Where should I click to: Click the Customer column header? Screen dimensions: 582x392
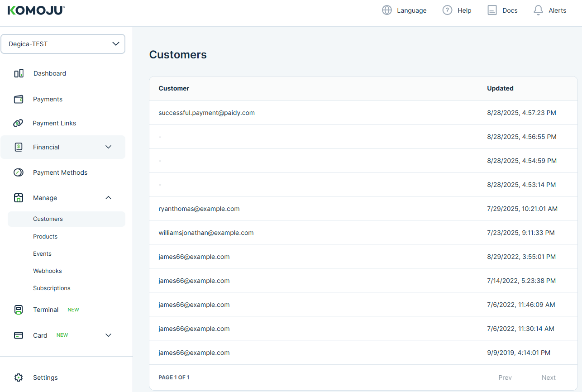click(174, 88)
